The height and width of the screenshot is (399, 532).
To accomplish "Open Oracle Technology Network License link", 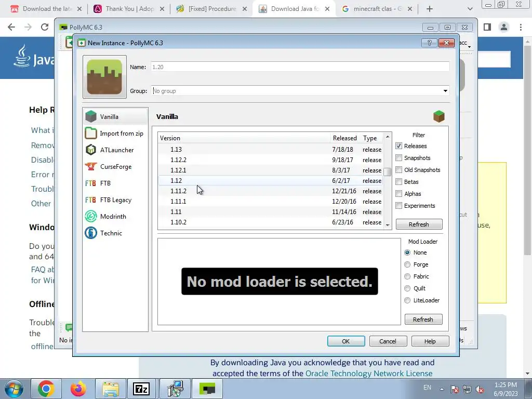I will tap(369, 374).
